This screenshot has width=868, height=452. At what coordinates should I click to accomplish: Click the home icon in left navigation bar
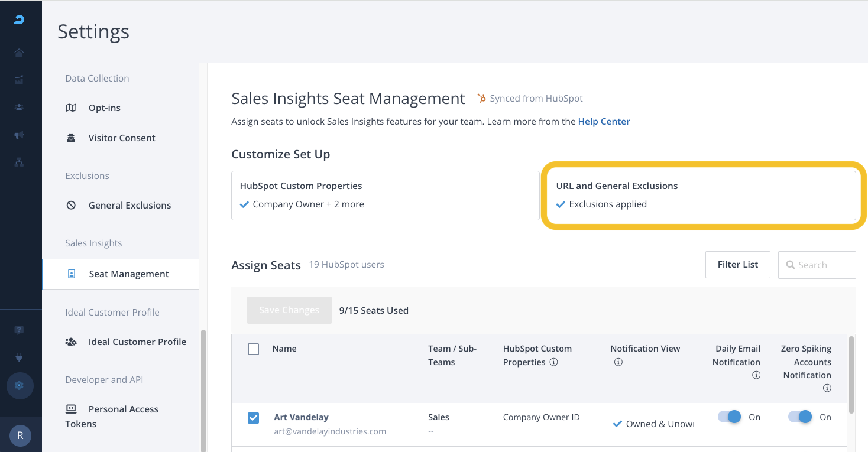19,53
